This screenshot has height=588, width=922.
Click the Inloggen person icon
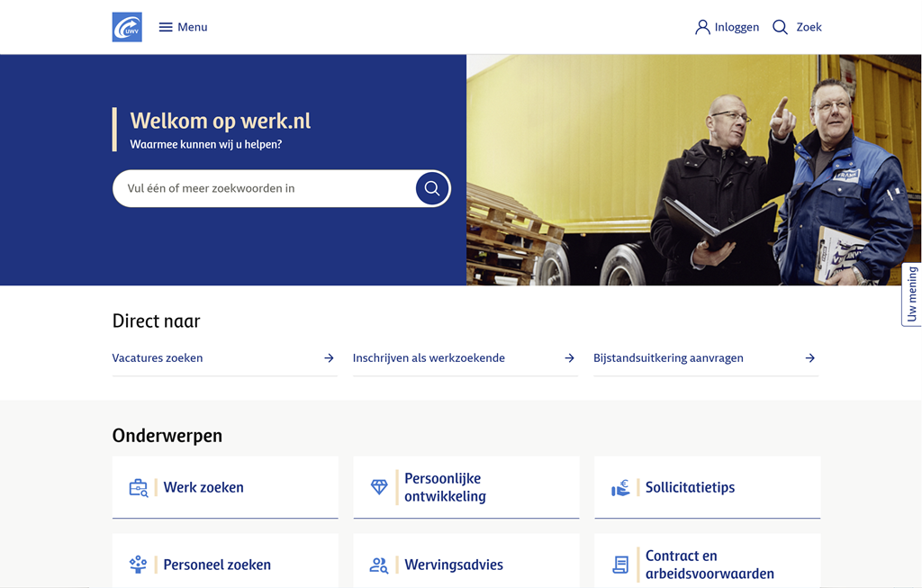[x=702, y=27]
